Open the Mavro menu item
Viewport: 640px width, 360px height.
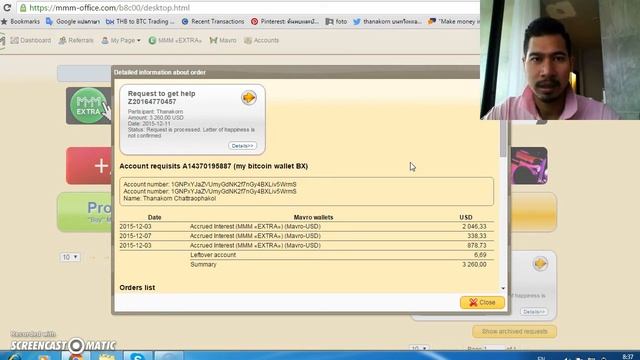(223, 40)
